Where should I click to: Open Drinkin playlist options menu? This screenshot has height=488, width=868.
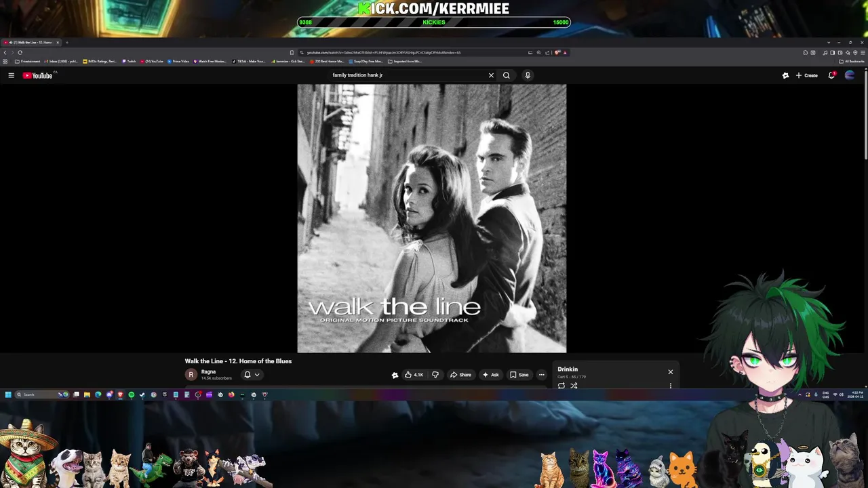tap(671, 386)
